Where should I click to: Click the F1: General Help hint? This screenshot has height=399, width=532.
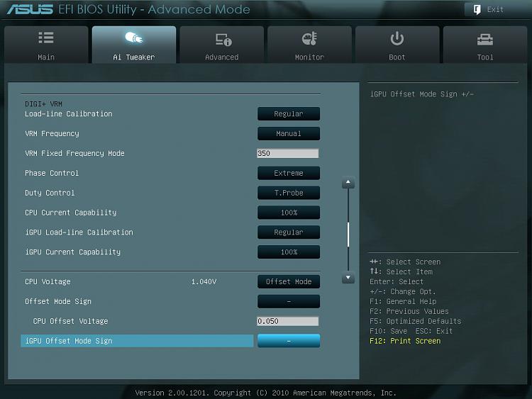coord(403,301)
